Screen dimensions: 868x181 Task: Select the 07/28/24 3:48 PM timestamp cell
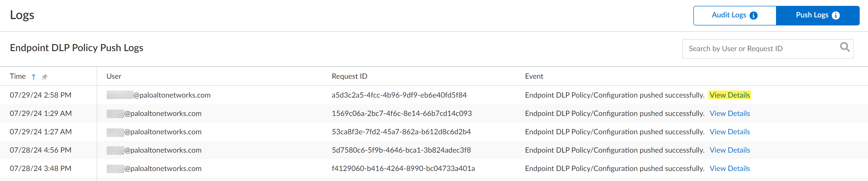point(40,169)
